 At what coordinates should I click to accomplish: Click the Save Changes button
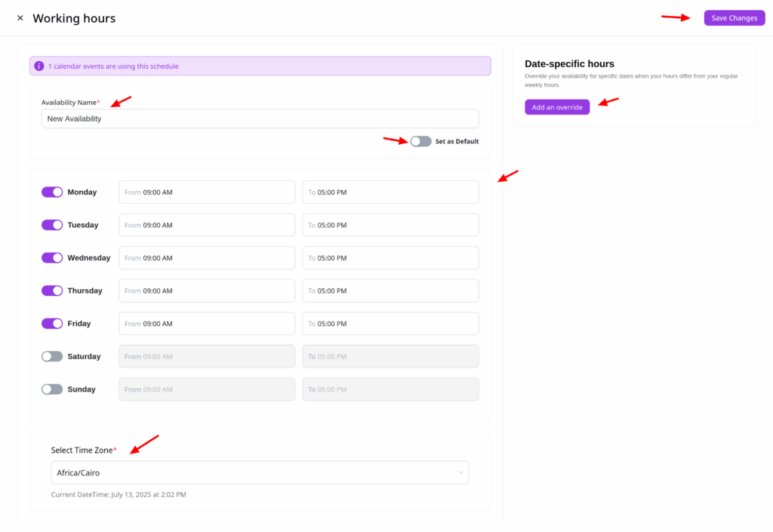tap(734, 18)
